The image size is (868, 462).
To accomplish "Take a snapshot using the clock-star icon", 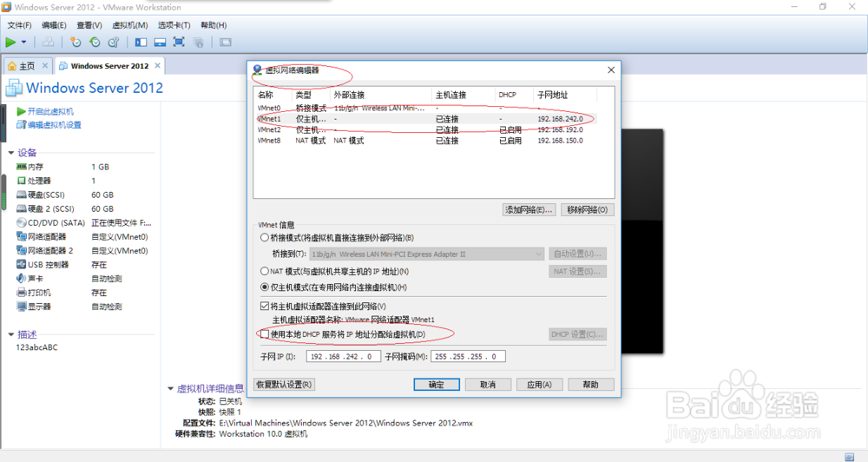I will (76, 42).
